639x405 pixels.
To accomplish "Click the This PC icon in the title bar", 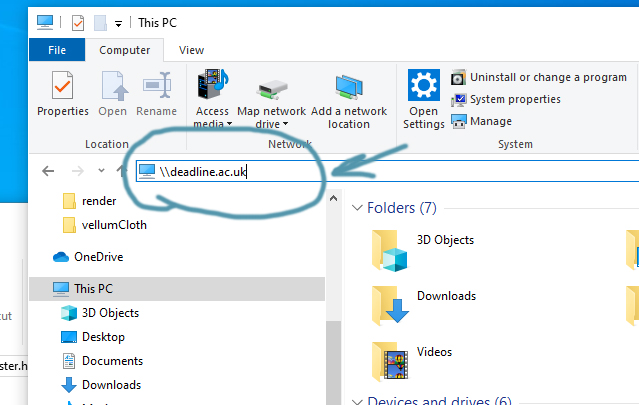I will (45, 22).
